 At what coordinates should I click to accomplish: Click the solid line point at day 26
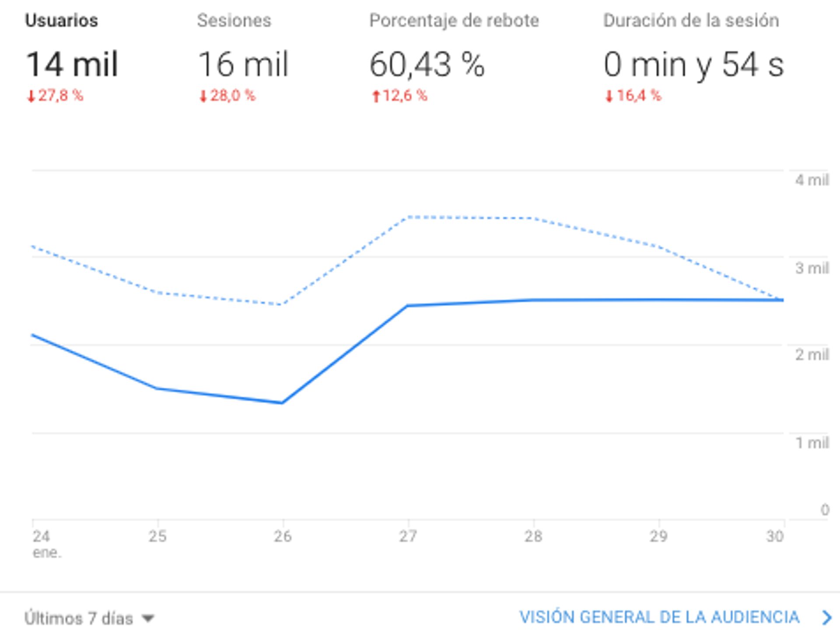click(282, 402)
